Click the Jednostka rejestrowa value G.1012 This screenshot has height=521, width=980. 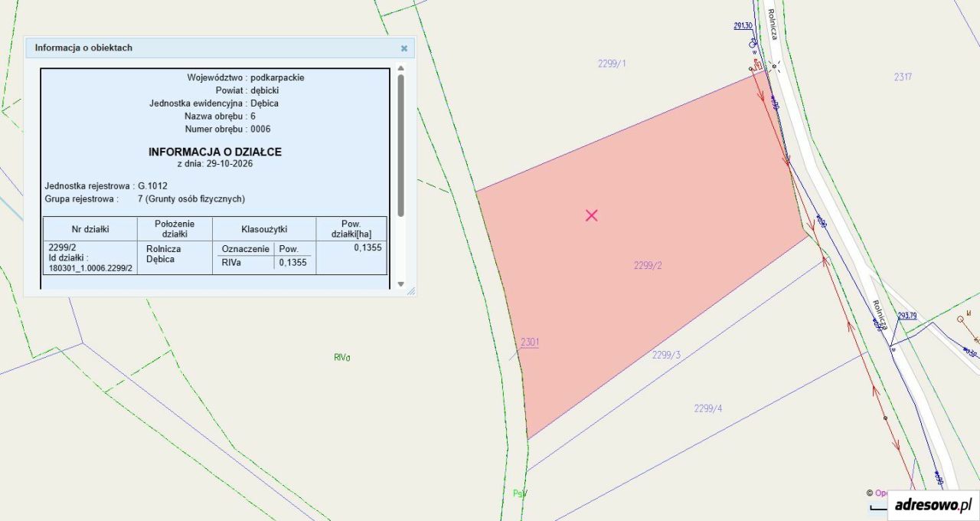point(152,185)
